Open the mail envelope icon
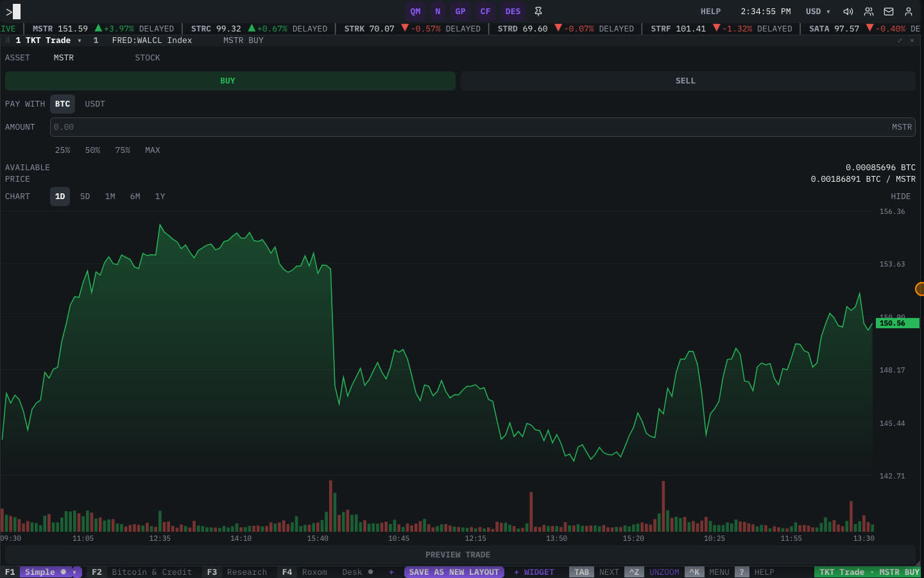 click(889, 12)
